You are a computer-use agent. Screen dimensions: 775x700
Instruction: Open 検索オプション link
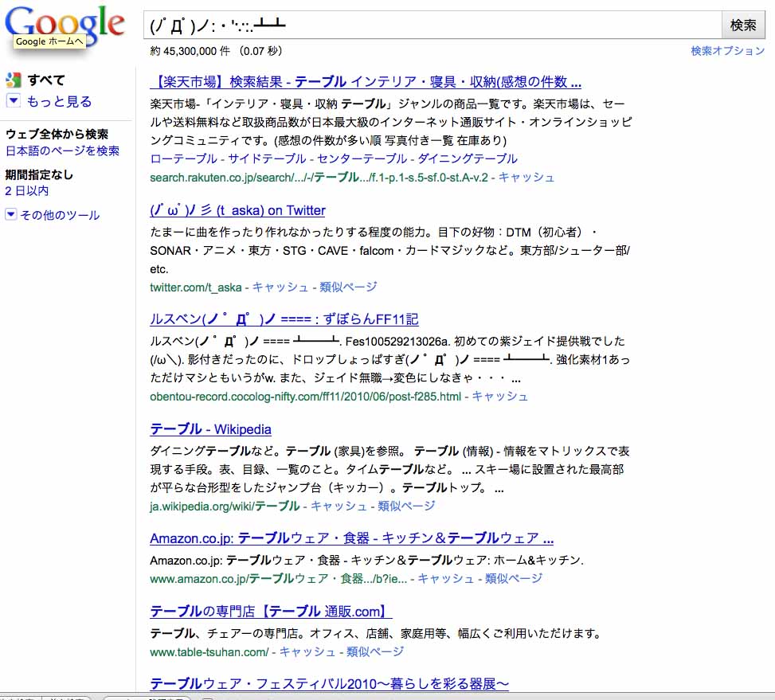727,51
